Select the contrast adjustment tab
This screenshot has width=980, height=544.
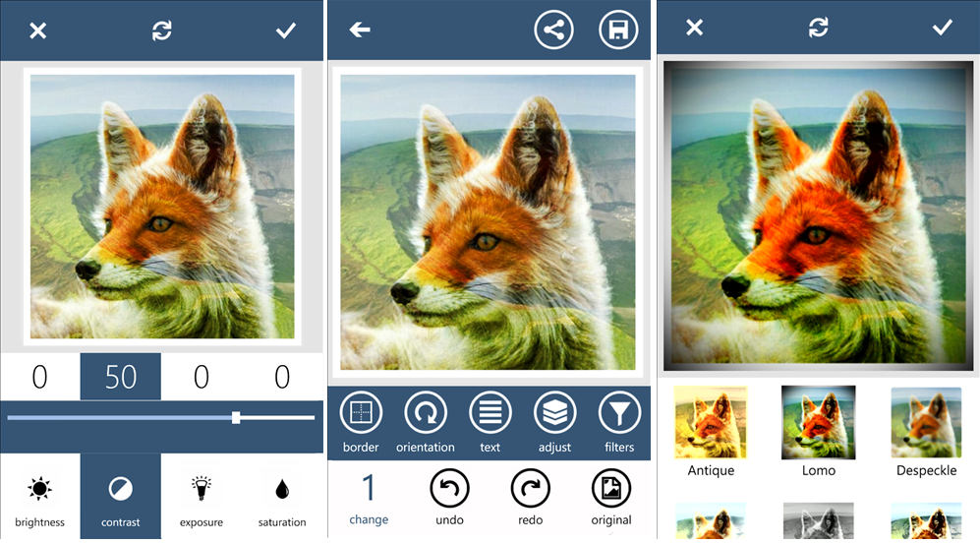coord(121,497)
